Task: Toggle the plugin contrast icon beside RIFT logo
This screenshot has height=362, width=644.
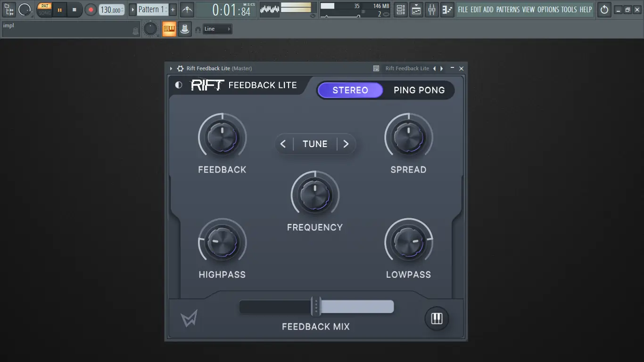Action: (x=178, y=85)
